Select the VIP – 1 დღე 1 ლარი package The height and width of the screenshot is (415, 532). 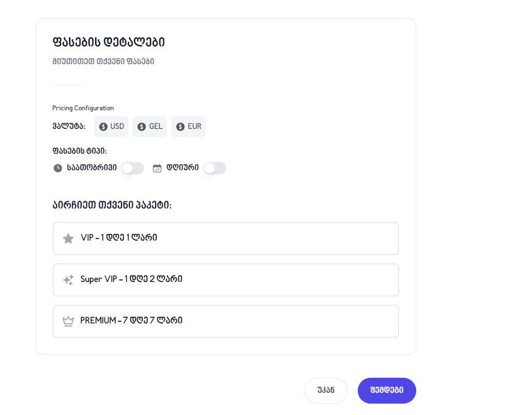pyautogui.click(x=225, y=238)
